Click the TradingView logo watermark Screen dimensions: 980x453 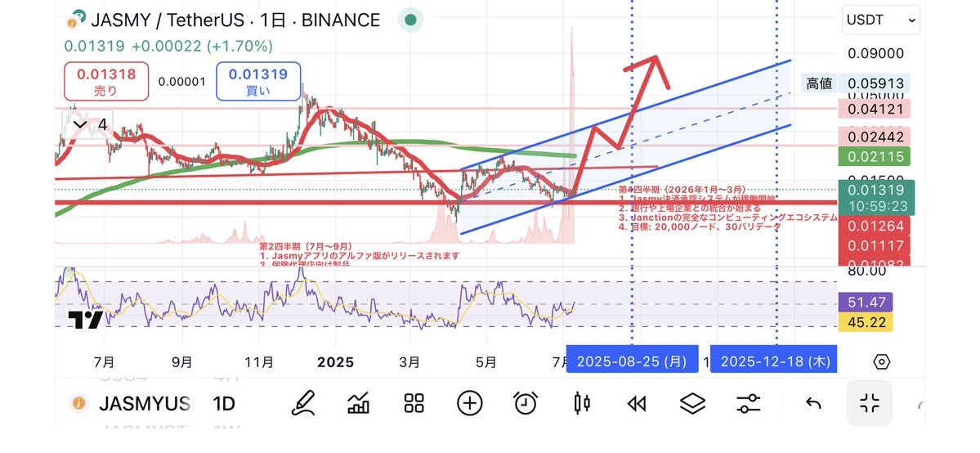86,321
